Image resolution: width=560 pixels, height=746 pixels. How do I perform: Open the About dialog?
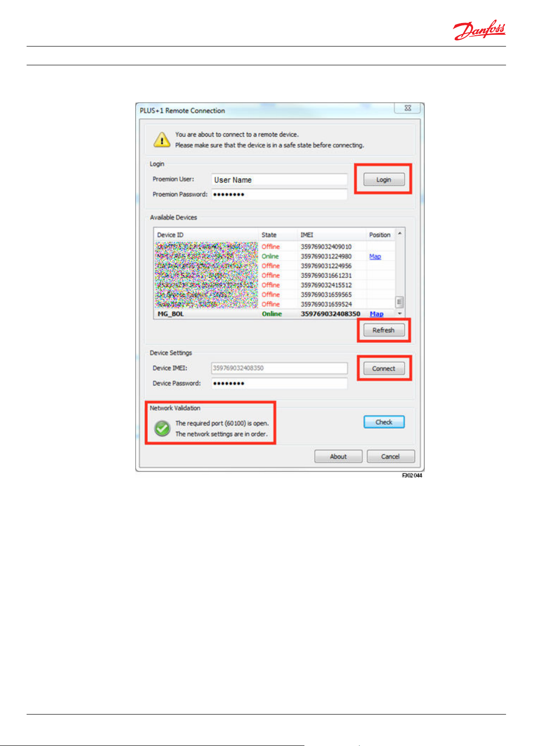tap(338, 456)
